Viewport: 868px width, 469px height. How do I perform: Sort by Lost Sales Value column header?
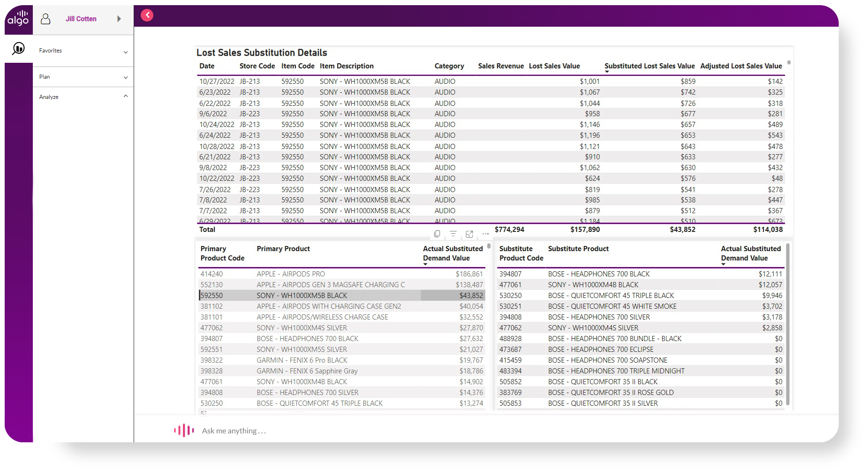click(x=554, y=66)
